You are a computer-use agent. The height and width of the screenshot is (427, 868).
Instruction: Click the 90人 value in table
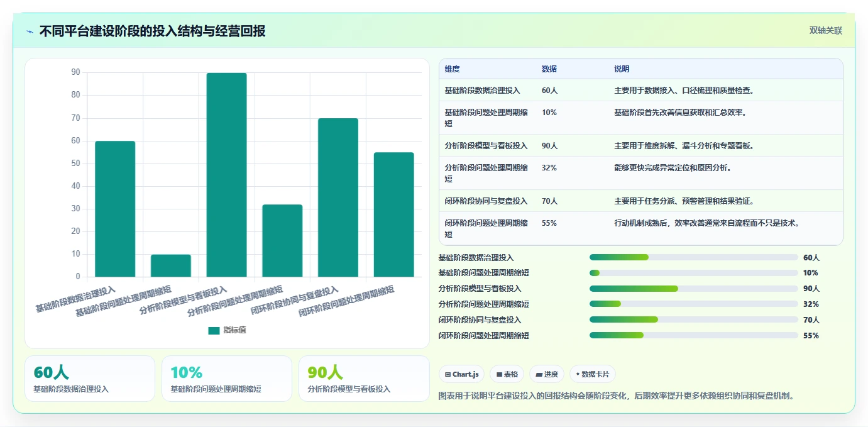[x=549, y=146]
